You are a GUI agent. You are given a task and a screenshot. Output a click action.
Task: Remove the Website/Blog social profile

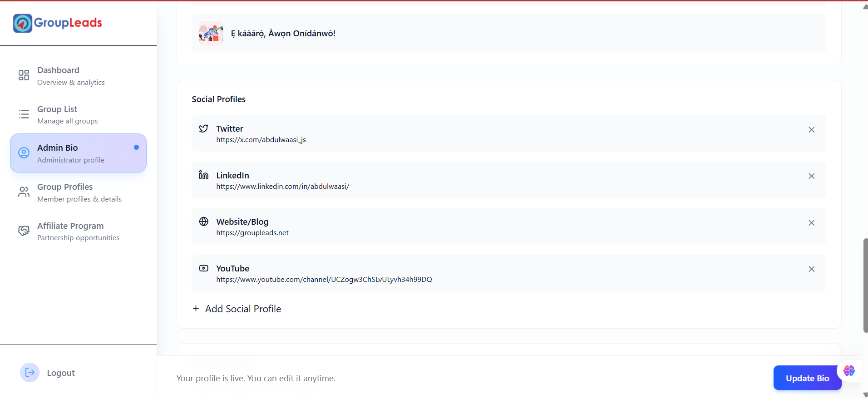coord(812,223)
